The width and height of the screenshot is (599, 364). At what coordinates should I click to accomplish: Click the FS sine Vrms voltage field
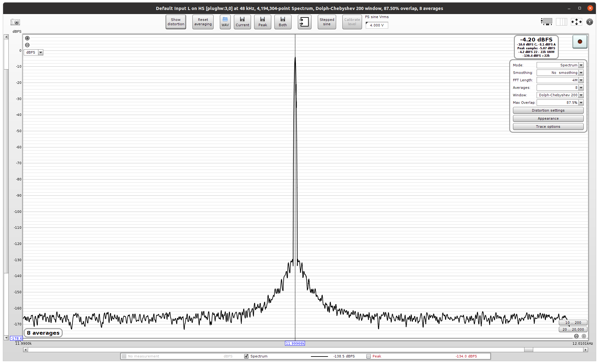pyautogui.click(x=377, y=25)
